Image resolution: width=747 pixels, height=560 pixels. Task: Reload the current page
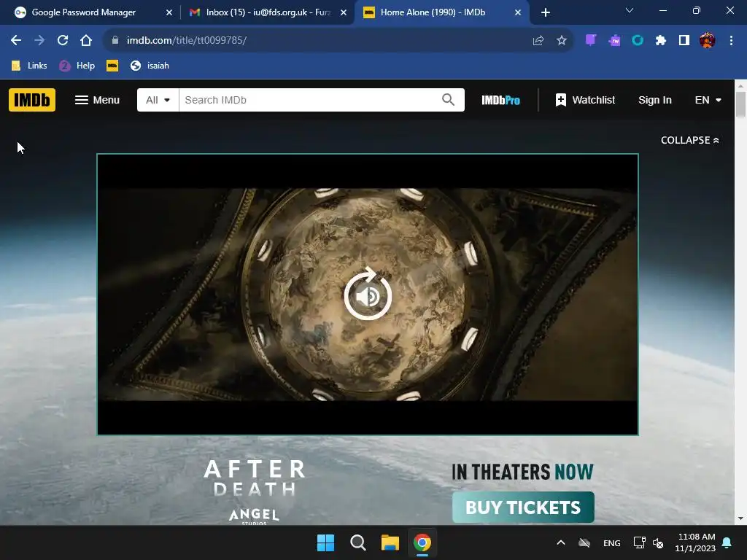point(63,41)
